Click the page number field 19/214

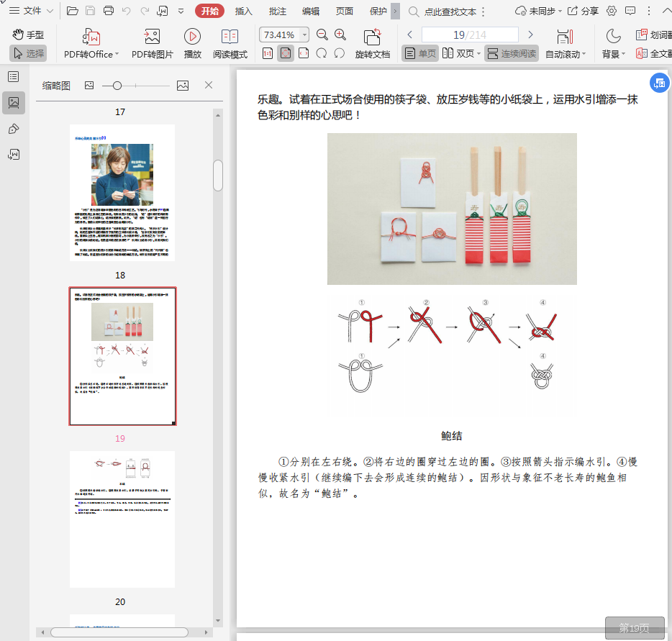tap(470, 35)
